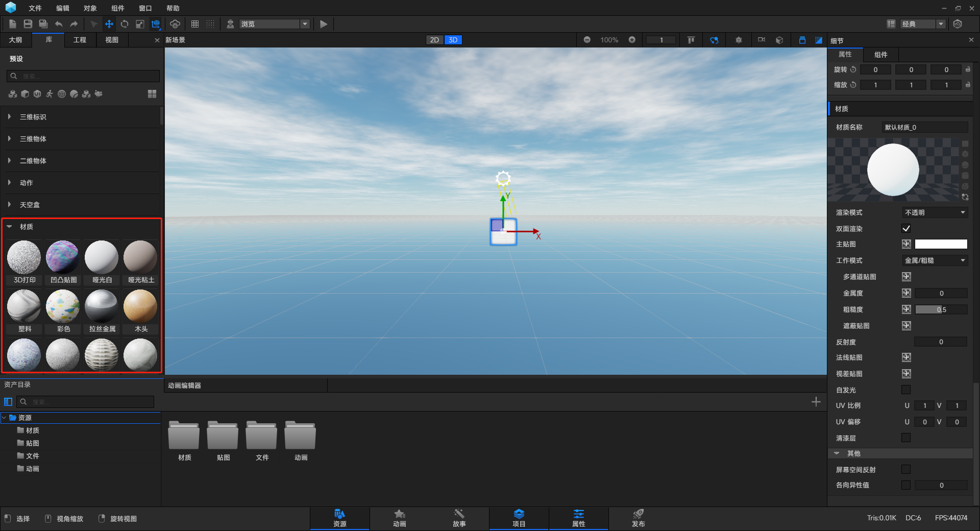Click the play preview button
Screen dimensions: 980x531
coord(324,24)
